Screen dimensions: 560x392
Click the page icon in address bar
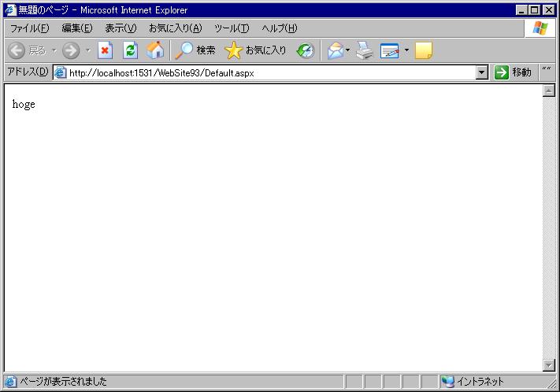pyautogui.click(x=61, y=73)
